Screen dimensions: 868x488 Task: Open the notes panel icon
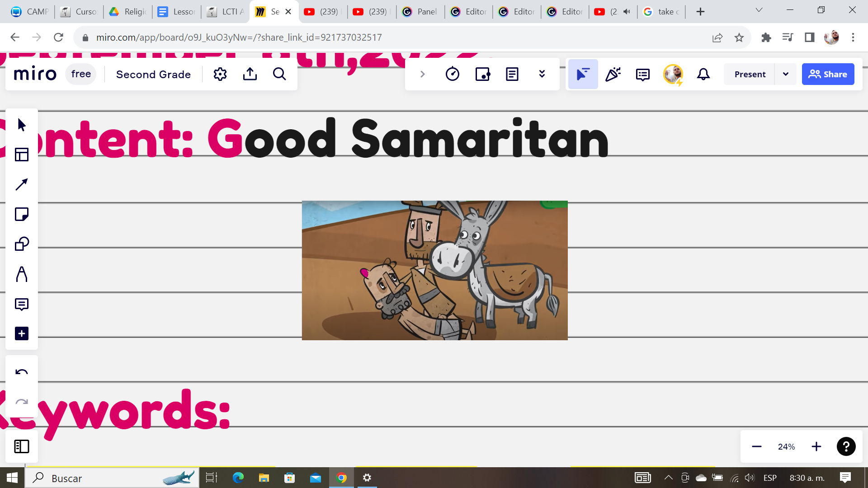[x=512, y=74]
